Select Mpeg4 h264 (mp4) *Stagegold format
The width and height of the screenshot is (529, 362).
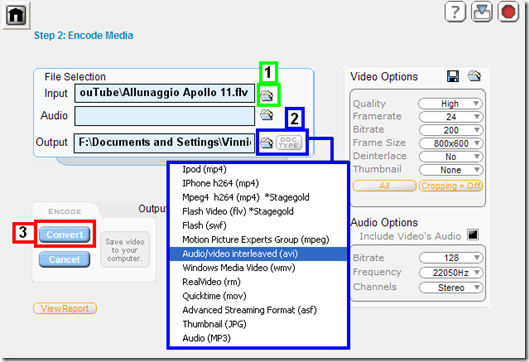[258, 197]
